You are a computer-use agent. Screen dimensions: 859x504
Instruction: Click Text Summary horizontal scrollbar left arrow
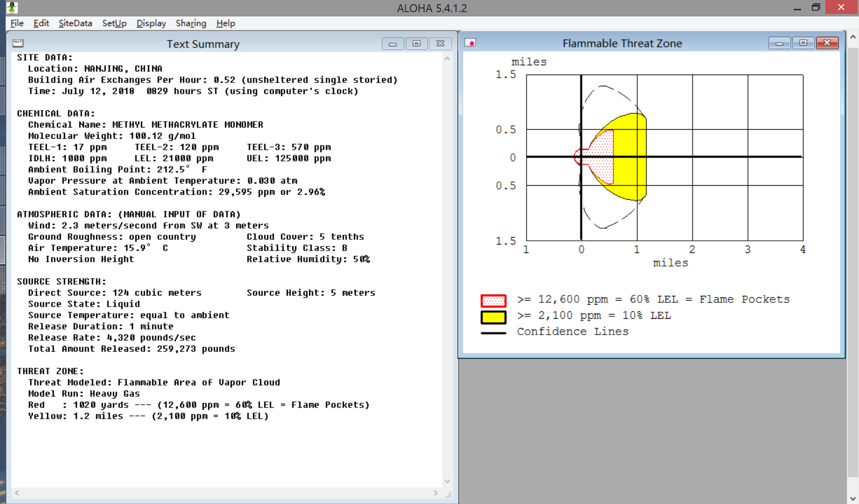[x=17, y=493]
